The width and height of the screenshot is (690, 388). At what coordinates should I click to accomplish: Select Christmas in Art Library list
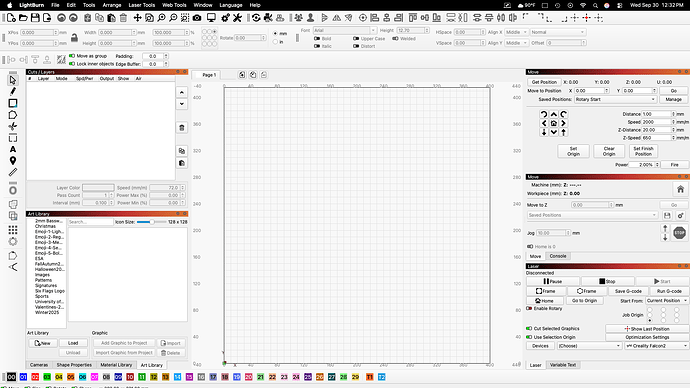(x=45, y=226)
